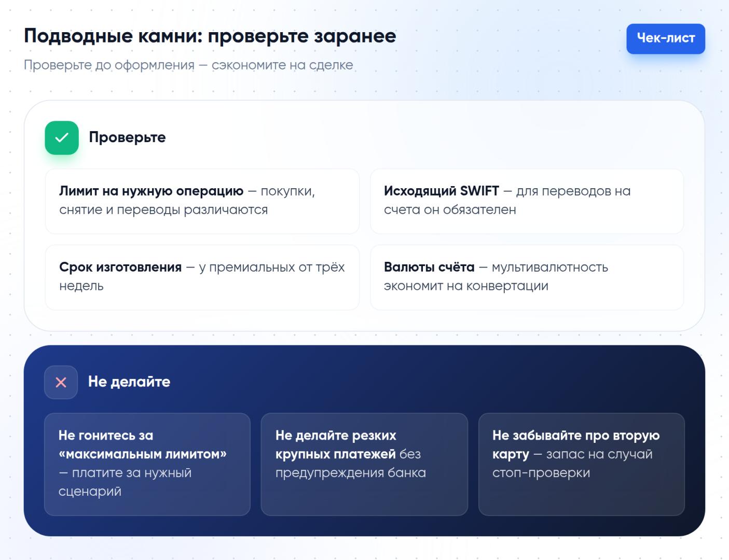729x560 pixels.
Task: Click the subtitle Проверьте до оформления — сэкономьте на сделке
Action: click(188, 65)
